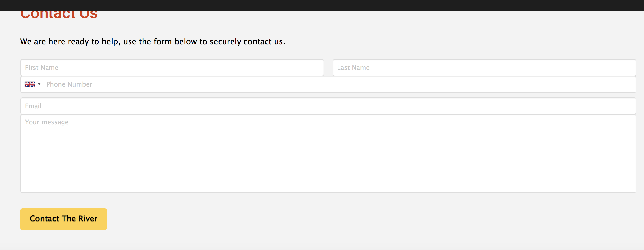Click the 'Phone Number' placeholder text
644x250 pixels.
69,84
